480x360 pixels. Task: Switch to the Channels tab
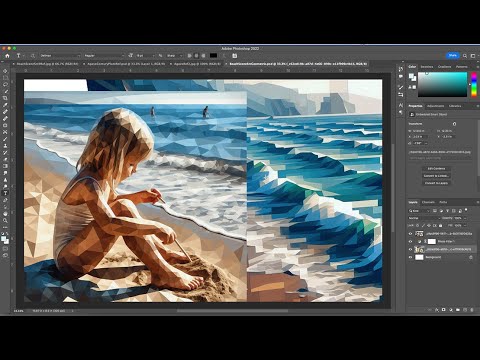[x=428, y=202]
